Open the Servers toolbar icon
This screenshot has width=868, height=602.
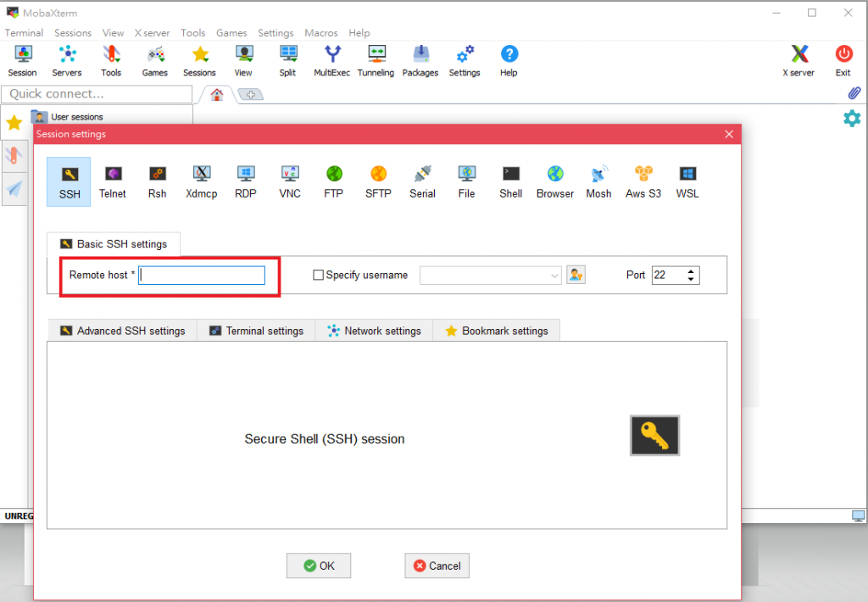67,61
